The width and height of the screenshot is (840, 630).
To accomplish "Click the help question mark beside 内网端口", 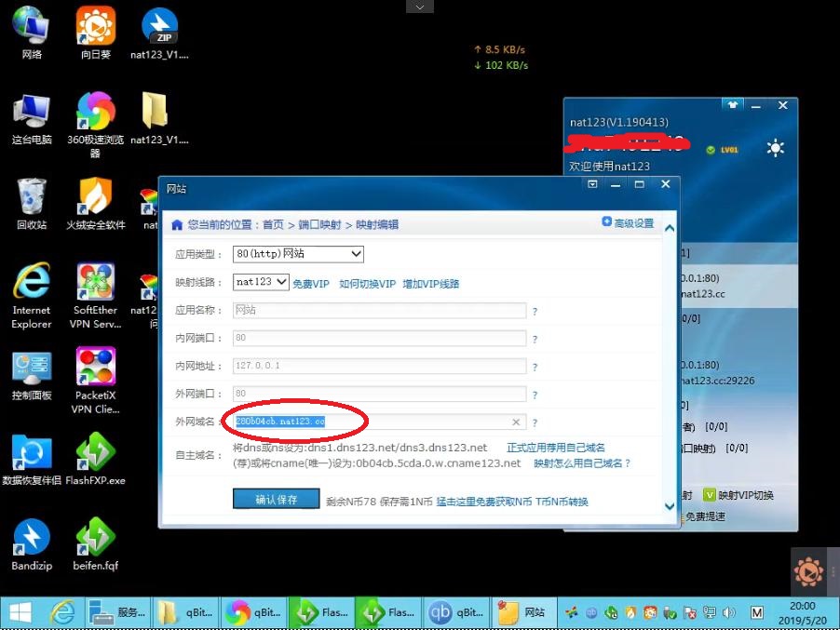I will [x=535, y=340].
